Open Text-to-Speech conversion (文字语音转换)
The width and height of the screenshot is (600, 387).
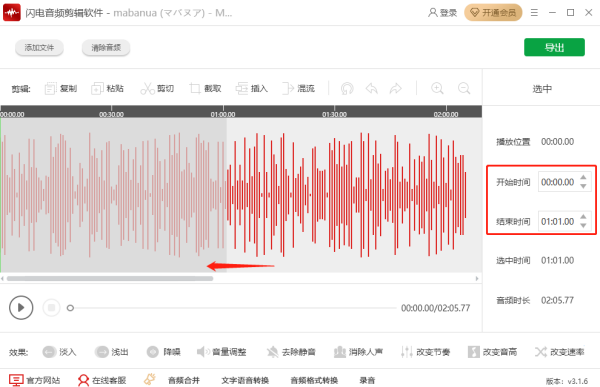(245, 380)
